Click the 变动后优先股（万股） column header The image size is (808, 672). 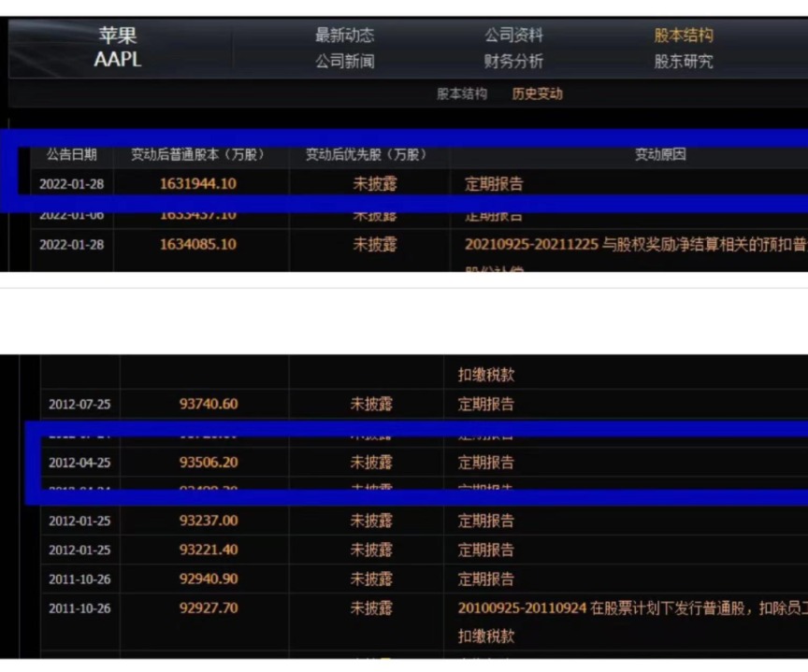367,154
